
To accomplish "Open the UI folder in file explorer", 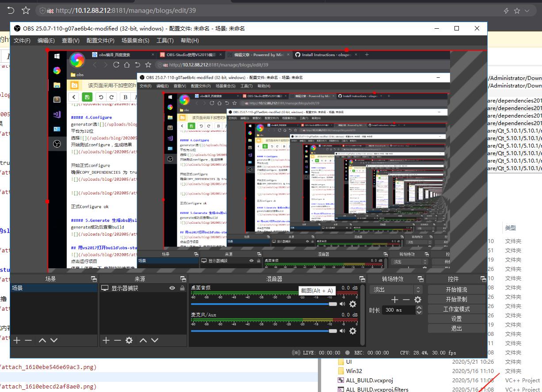I will (x=349, y=362).
